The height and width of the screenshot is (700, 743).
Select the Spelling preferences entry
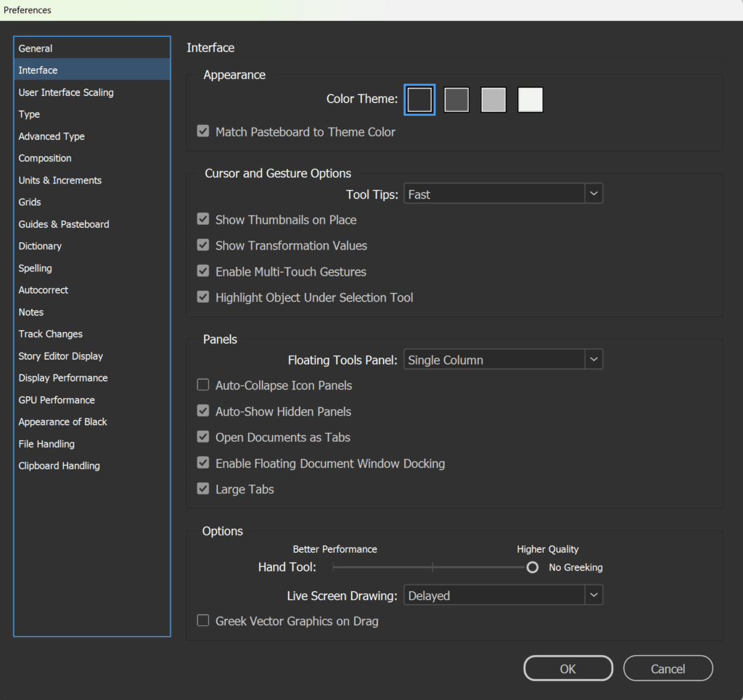coord(35,268)
